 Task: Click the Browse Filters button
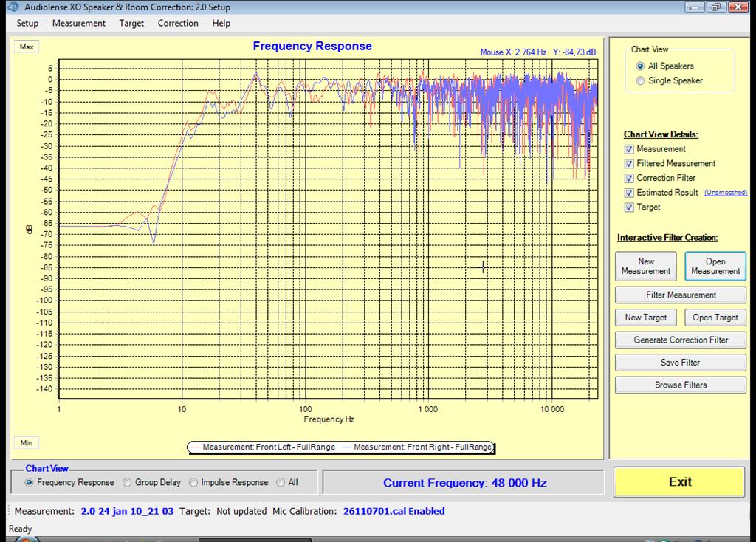pos(681,385)
